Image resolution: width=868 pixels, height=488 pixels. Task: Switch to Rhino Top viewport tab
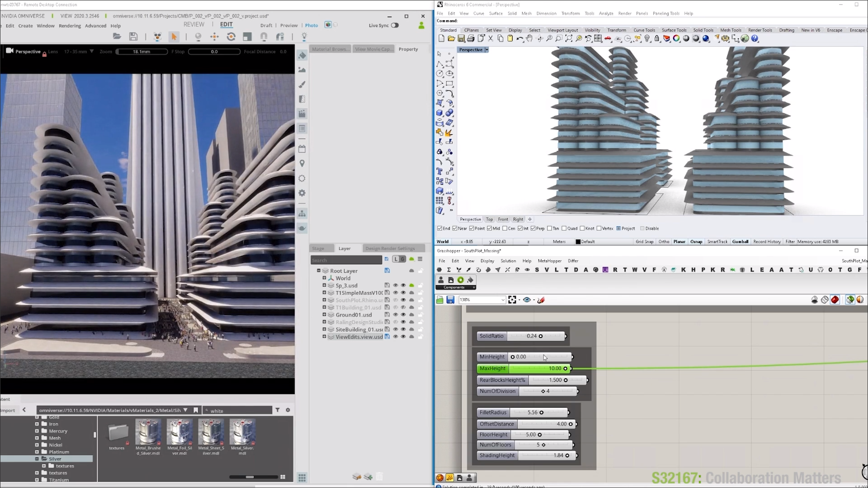click(x=489, y=220)
